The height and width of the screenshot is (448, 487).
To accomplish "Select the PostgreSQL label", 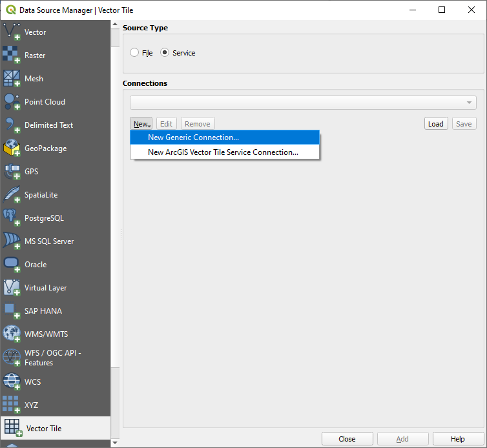I will coord(44,218).
